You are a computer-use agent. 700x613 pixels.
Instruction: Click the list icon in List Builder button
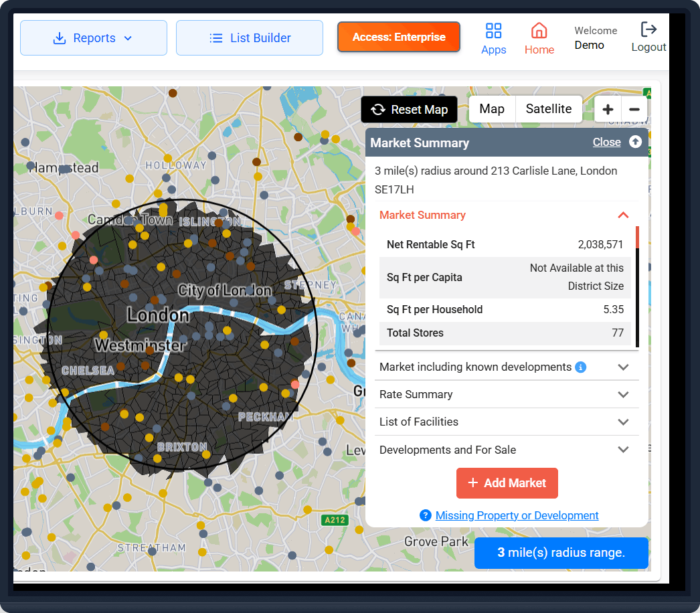[x=216, y=38]
